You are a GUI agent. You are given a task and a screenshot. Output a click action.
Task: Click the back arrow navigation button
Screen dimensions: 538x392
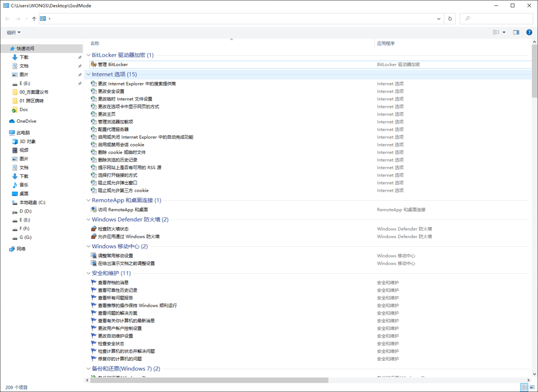pos(7,19)
